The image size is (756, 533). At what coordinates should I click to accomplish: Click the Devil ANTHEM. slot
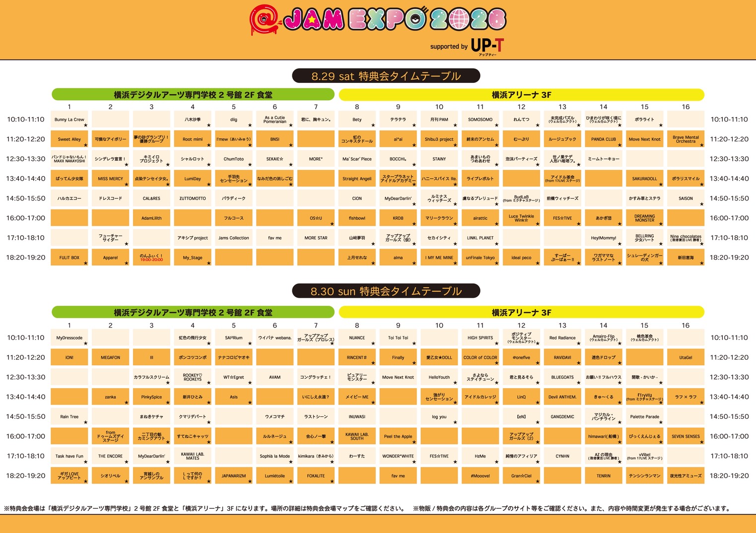[x=562, y=397]
